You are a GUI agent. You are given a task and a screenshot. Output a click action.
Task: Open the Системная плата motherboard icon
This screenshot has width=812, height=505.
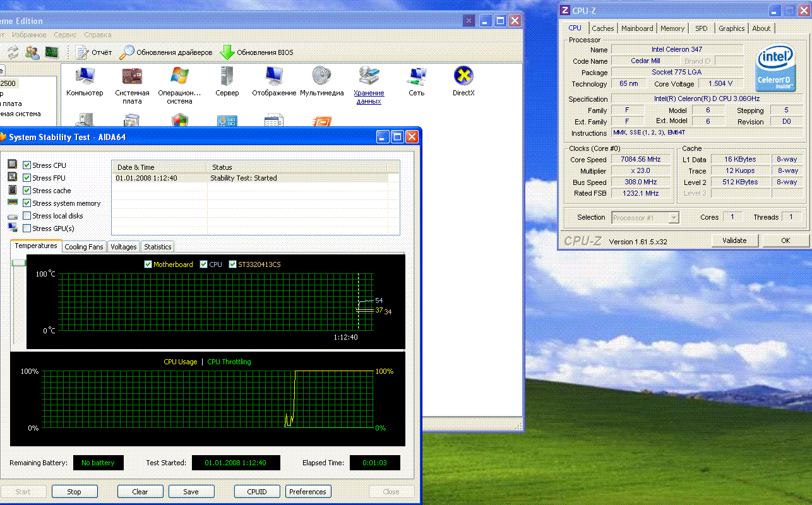click(132, 77)
